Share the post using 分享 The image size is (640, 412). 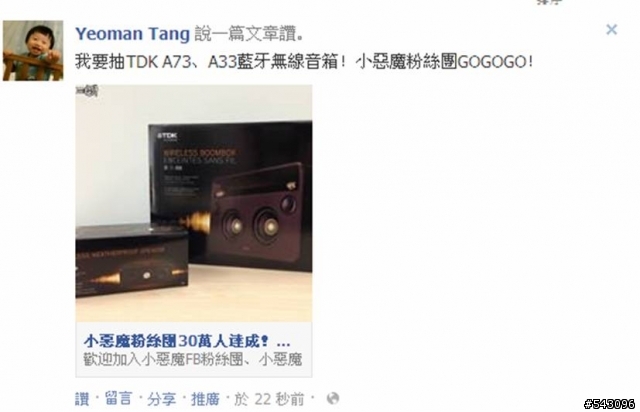pyautogui.click(x=162, y=399)
